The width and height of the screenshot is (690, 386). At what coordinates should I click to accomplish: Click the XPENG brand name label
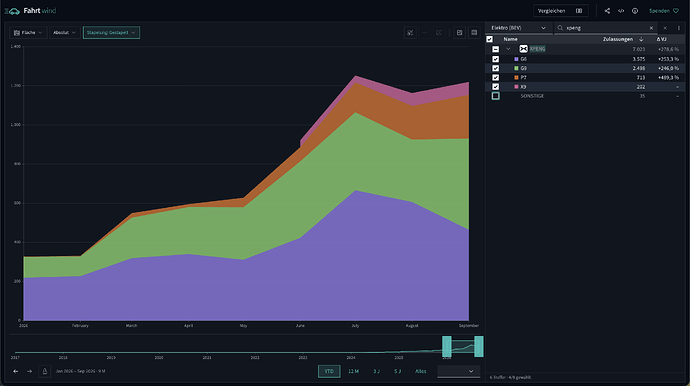tap(537, 49)
